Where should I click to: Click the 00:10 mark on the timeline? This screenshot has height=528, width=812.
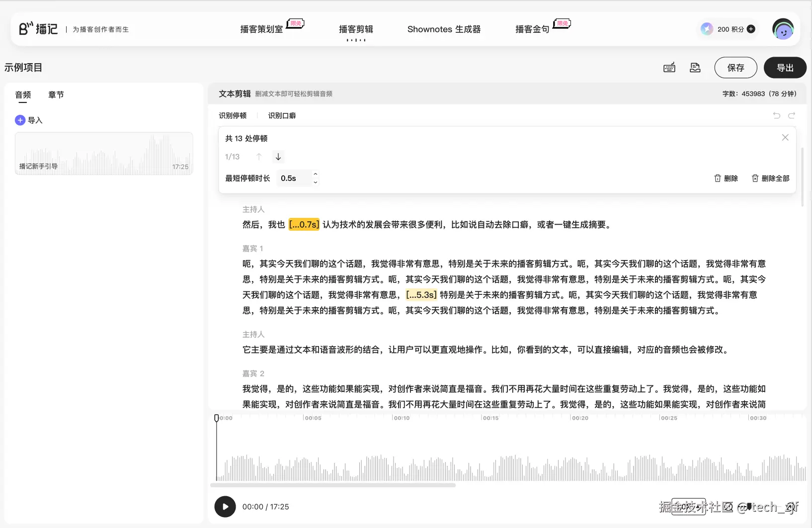click(402, 418)
